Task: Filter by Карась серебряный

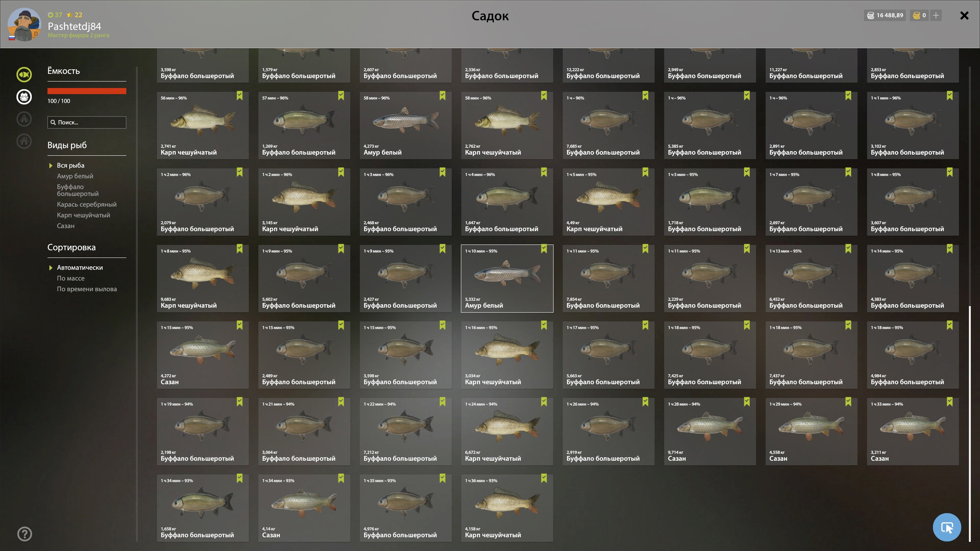Action: tap(87, 204)
